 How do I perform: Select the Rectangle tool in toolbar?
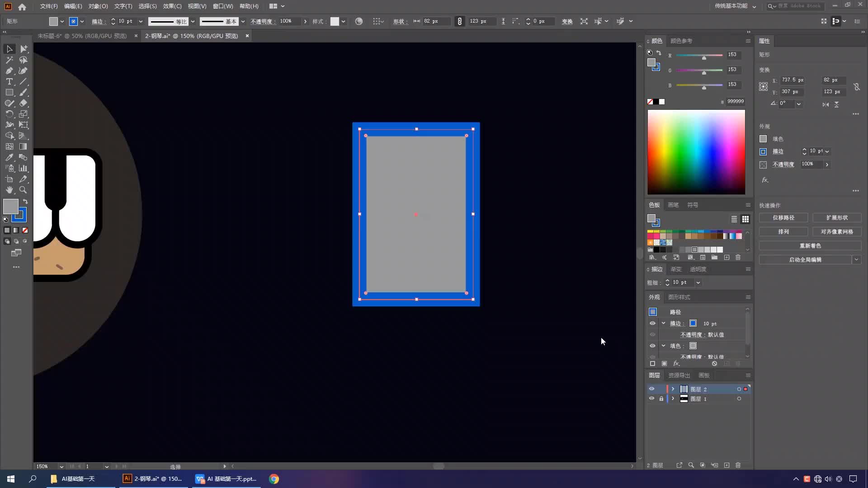[9, 92]
